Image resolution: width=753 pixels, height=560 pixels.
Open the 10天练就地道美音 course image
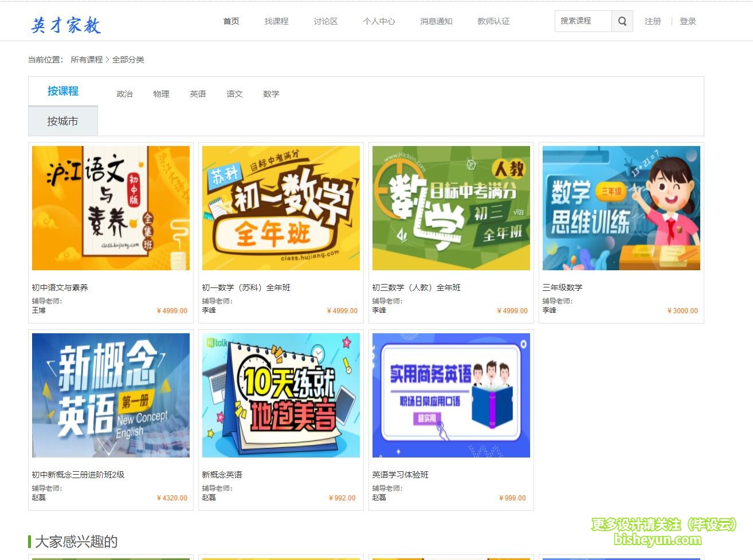coord(281,395)
